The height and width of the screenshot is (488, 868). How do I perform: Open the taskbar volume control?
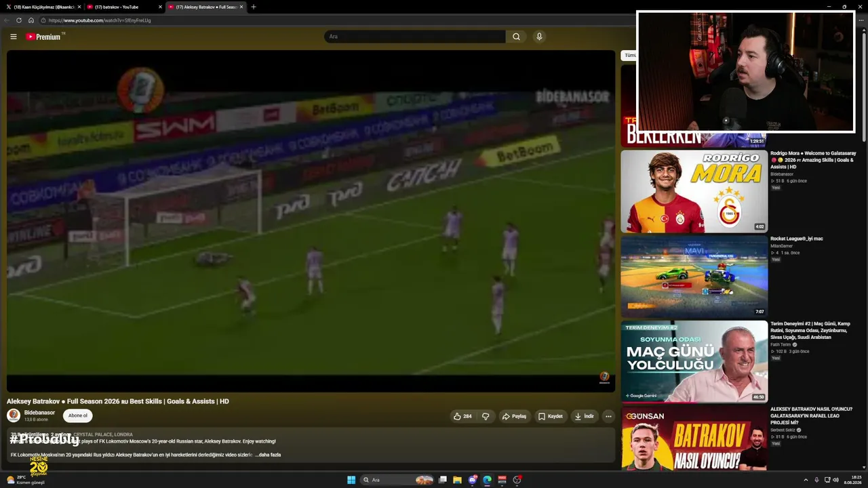[x=835, y=480]
